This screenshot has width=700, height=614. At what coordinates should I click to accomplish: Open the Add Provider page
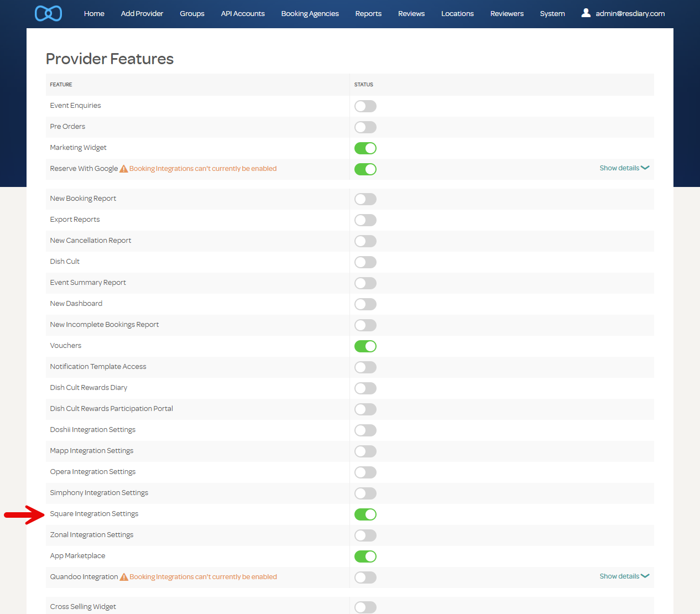click(142, 13)
